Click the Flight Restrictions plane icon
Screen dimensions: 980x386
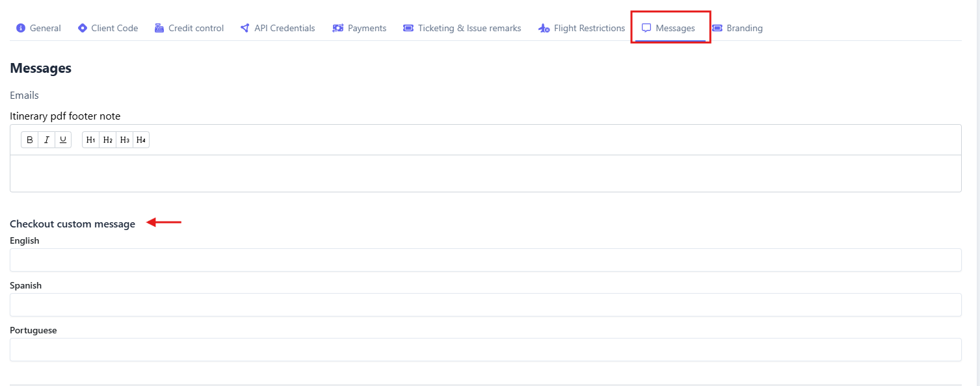[544, 28]
